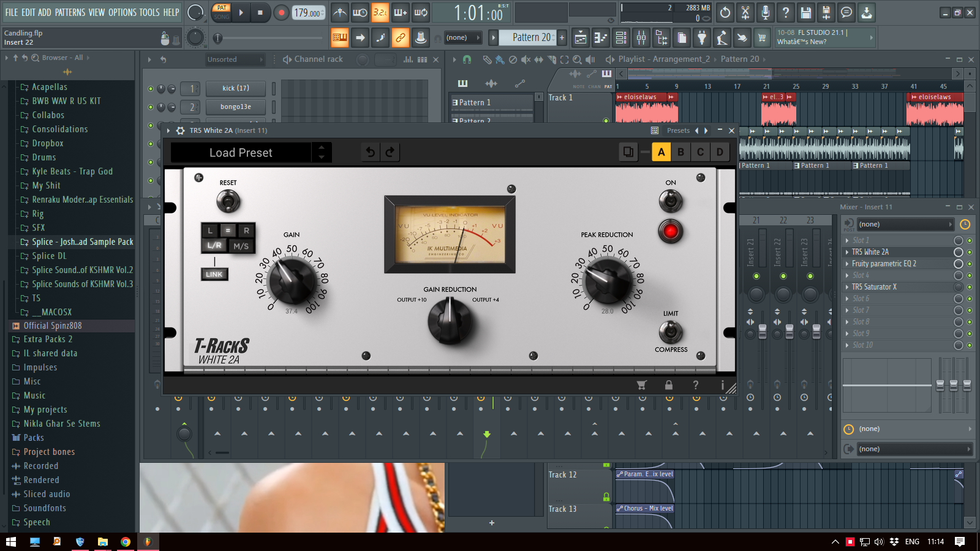Select the Paint brush tool in Playlist
This screenshot has height=551, width=980.
500,59
